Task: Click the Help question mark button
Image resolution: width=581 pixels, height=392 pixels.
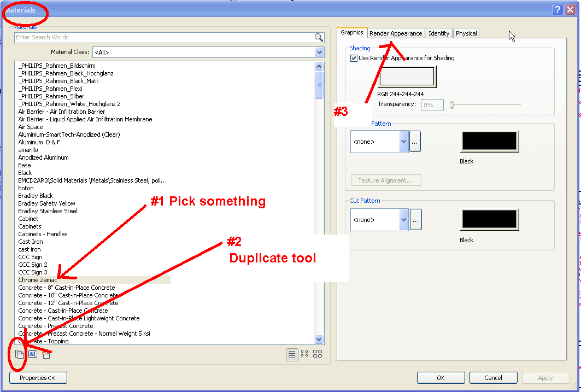Action: pyautogui.click(x=557, y=10)
